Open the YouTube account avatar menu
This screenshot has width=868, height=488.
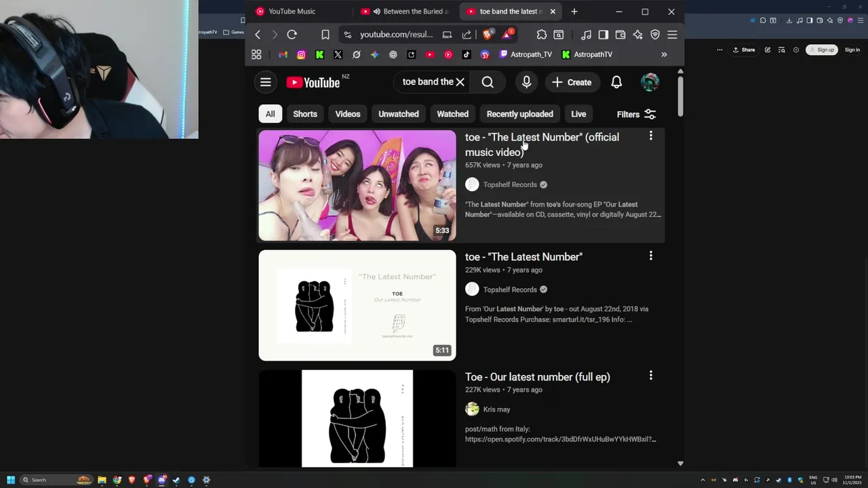[650, 82]
